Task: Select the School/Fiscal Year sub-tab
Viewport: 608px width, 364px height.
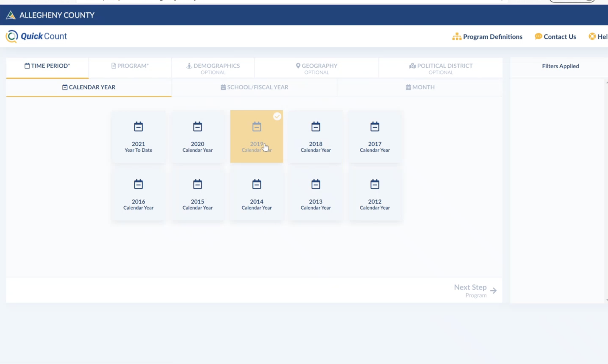Action: [254, 87]
